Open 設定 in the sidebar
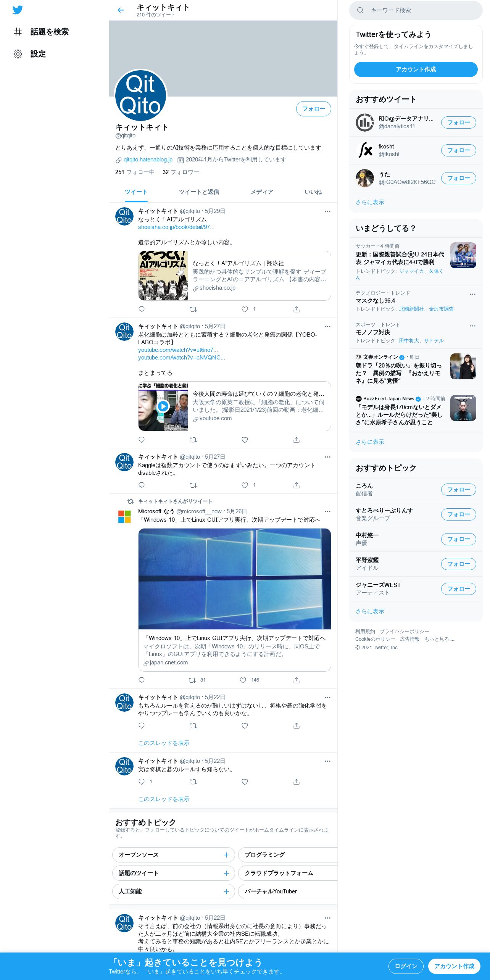490x980 pixels. pyautogui.click(x=30, y=54)
